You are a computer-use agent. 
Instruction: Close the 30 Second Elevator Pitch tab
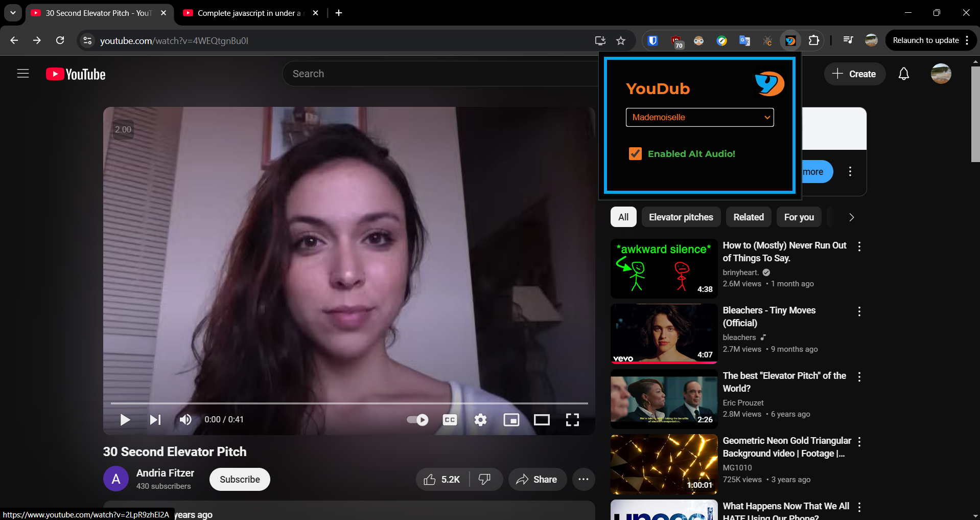pos(164,13)
